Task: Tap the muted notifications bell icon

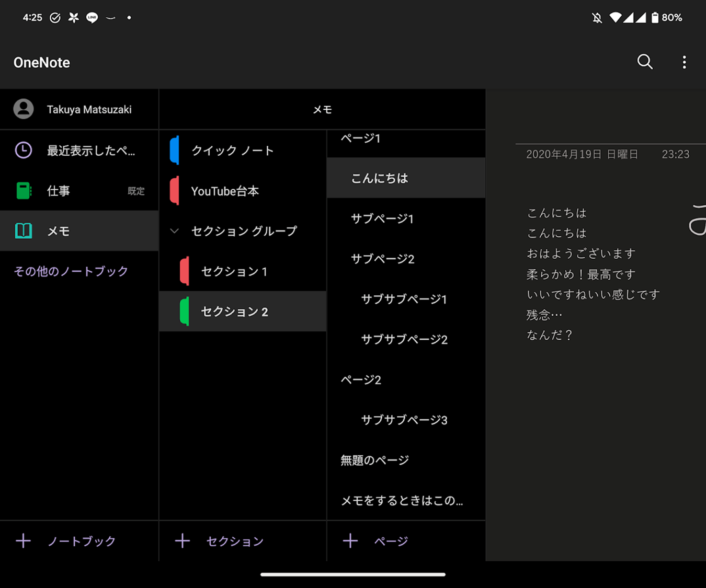Action: click(597, 18)
